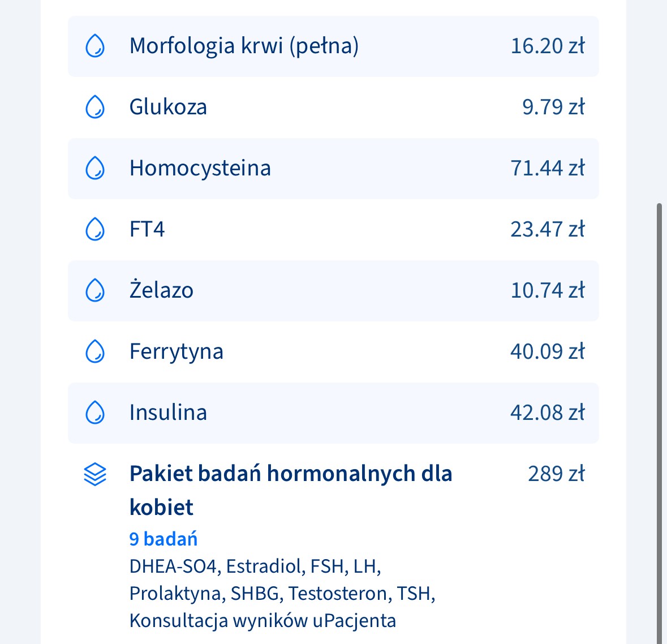Screen dimensions: 667x644
Task: Open the "9 badań" link
Action: (x=163, y=539)
